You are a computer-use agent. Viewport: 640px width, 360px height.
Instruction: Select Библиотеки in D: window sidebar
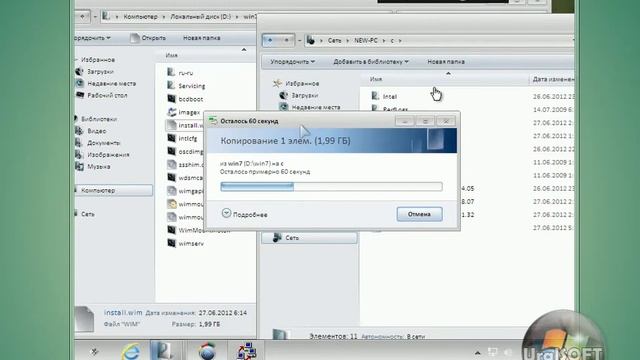click(96, 119)
